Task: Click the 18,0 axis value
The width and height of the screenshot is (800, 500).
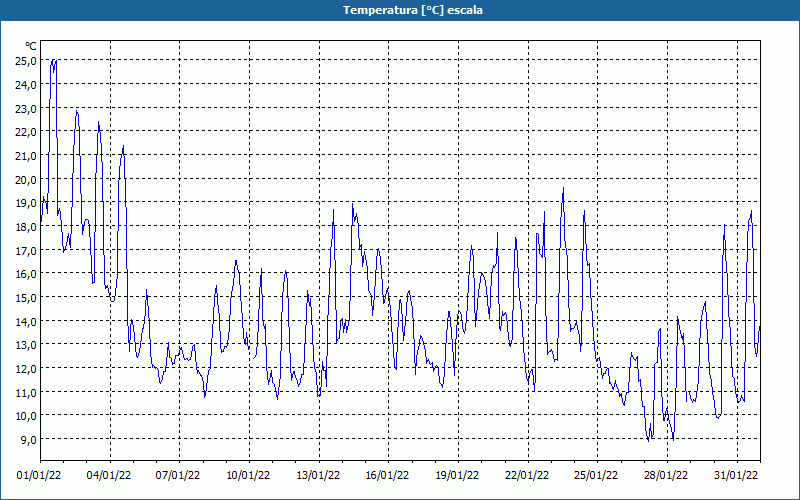Action: 26,227
